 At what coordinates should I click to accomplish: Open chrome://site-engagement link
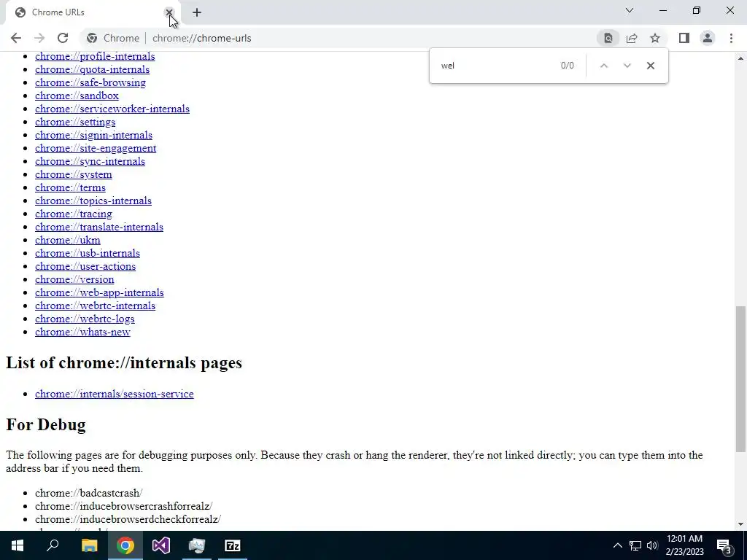point(96,148)
